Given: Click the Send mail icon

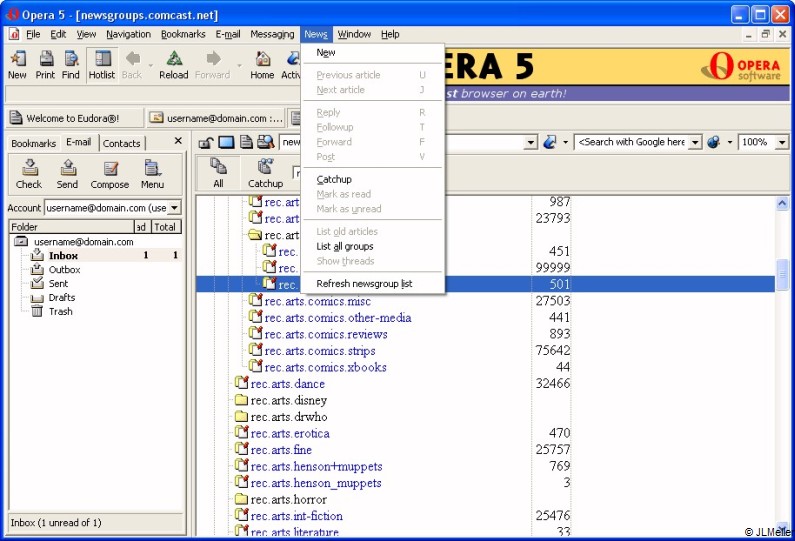Looking at the screenshot, I should (67, 167).
